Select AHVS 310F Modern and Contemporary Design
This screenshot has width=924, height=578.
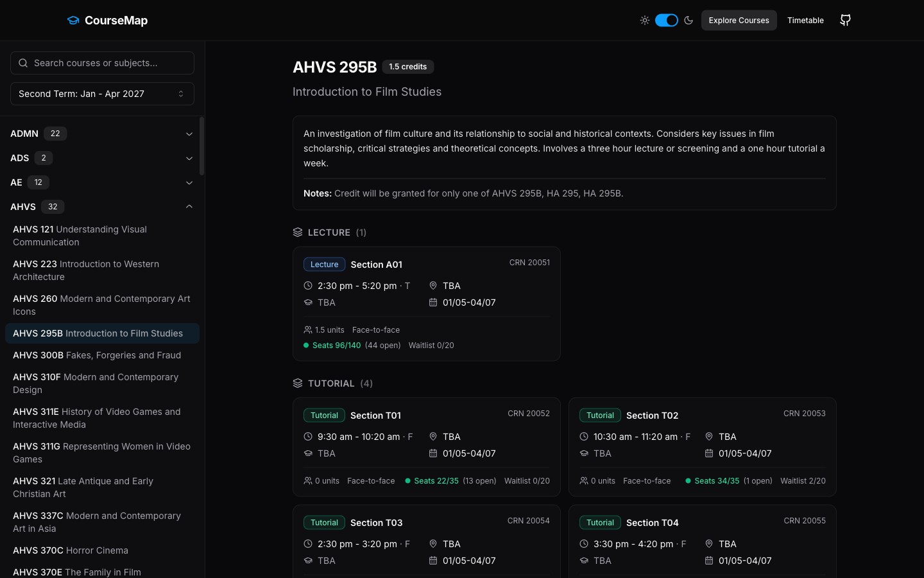[x=102, y=383]
